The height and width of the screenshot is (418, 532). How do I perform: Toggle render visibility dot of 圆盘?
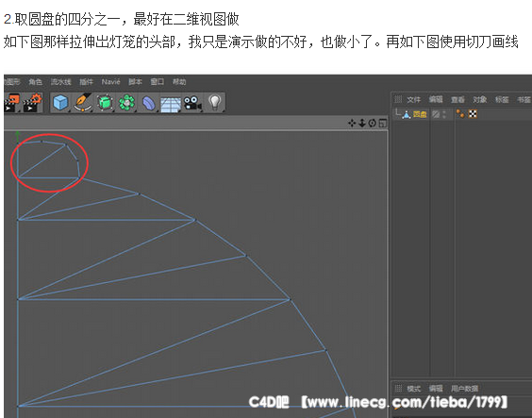click(444, 117)
